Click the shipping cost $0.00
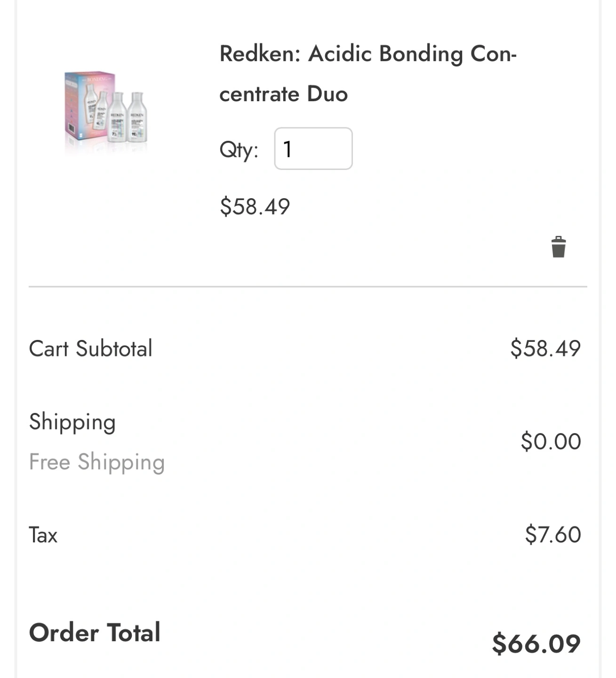The image size is (616, 678). tap(551, 442)
